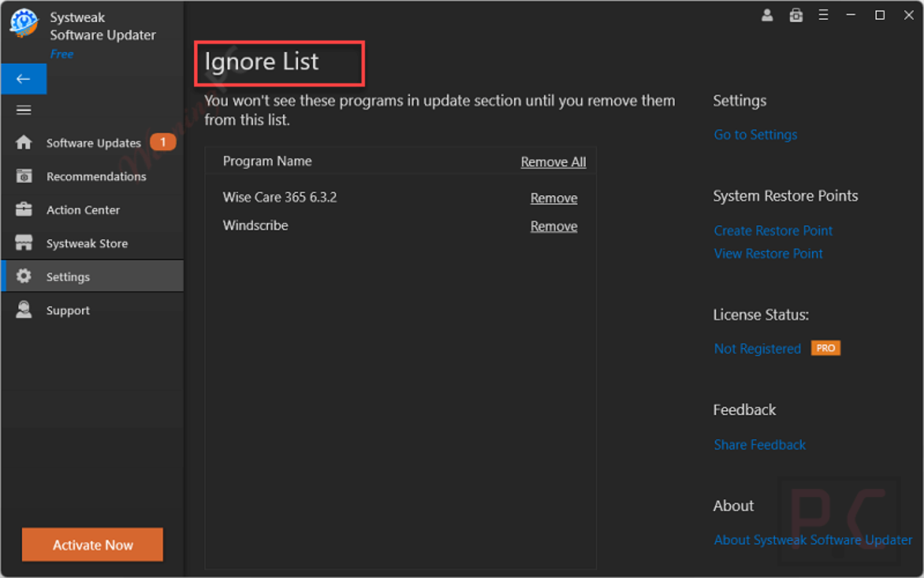Viewport: 924px width, 578px height.
Task: Click the Software Updates home icon
Action: point(23,143)
